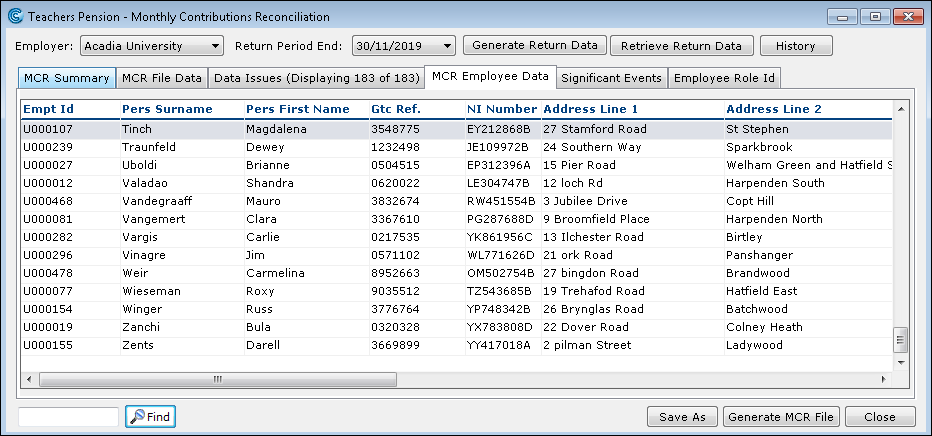Click Generate Return Data button
932x436 pixels.
click(x=534, y=46)
